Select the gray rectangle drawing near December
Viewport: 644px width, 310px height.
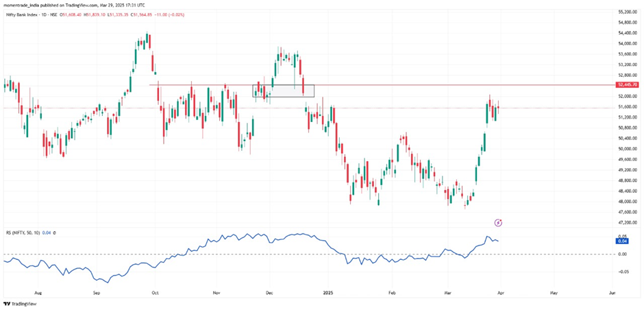284,91
